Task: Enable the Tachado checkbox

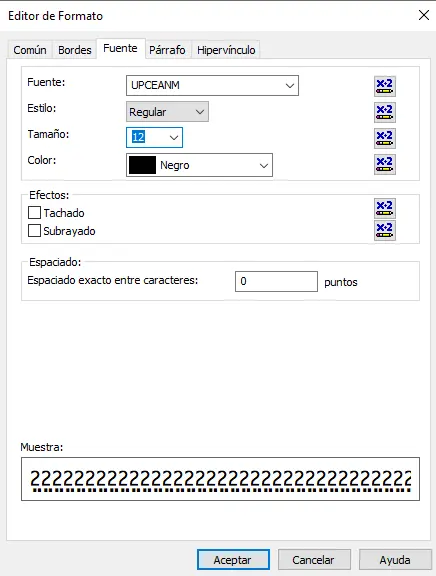Action: (x=34, y=212)
